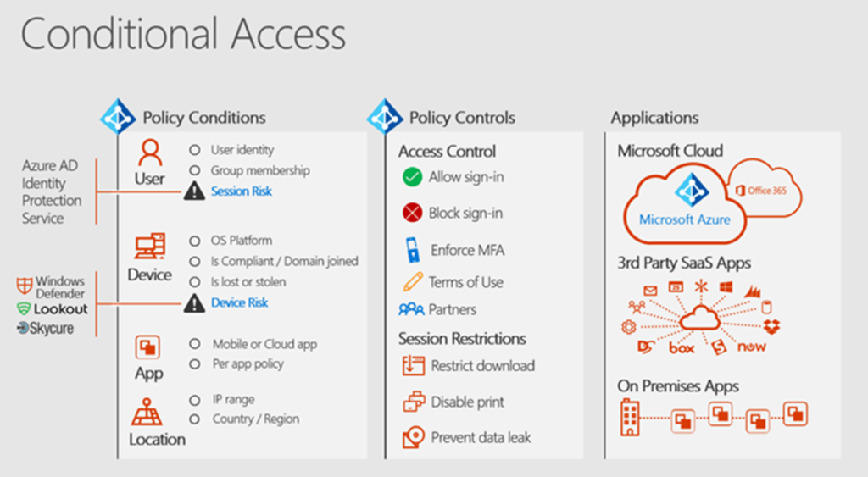Image resolution: width=868 pixels, height=477 pixels.
Task: Select the Device computer icon
Action: [149, 247]
